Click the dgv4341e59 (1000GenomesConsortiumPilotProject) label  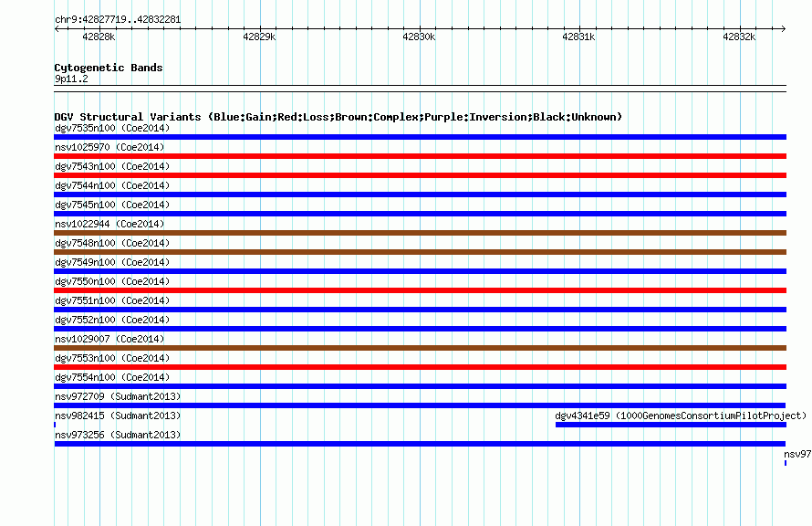click(x=681, y=416)
